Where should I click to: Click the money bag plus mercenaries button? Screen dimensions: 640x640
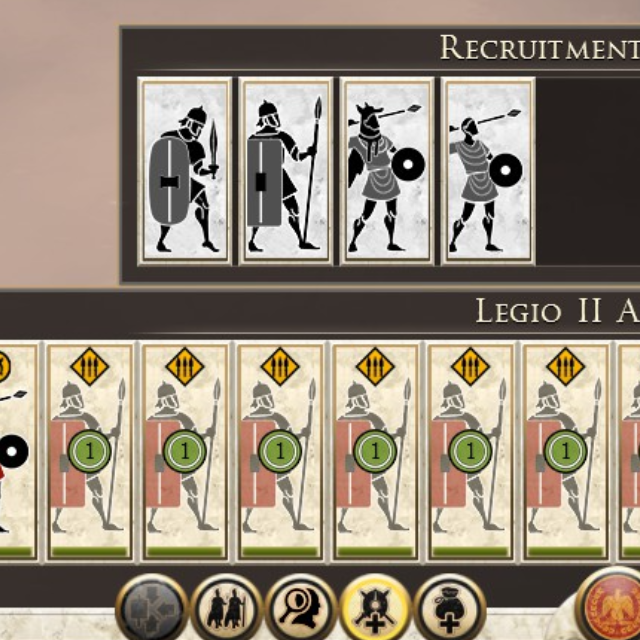449,609
